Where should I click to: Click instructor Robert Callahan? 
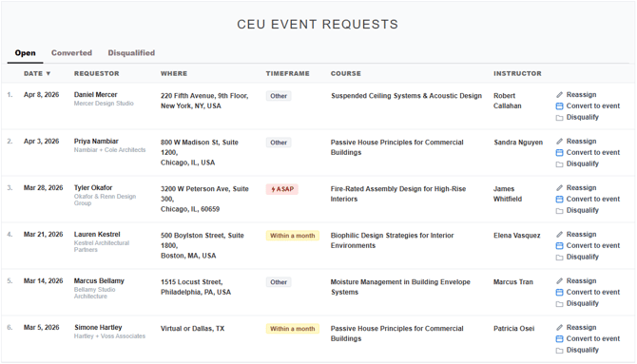(x=508, y=101)
